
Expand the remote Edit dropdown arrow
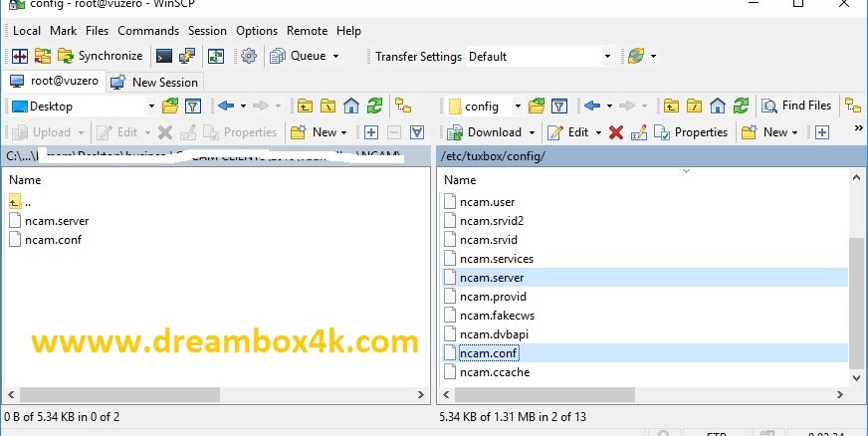(x=598, y=132)
